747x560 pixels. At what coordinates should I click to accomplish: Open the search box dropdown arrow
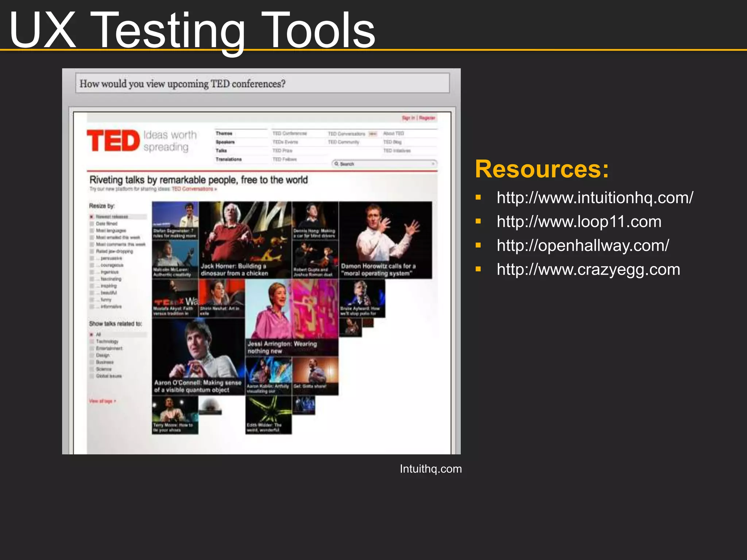click(433, 164)
